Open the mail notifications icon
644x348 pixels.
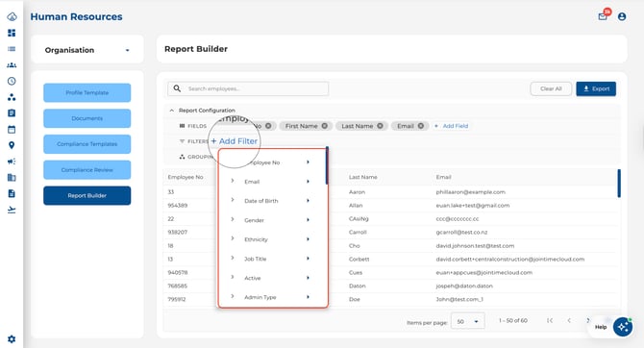pyautogui.click(x=603, y=16)
